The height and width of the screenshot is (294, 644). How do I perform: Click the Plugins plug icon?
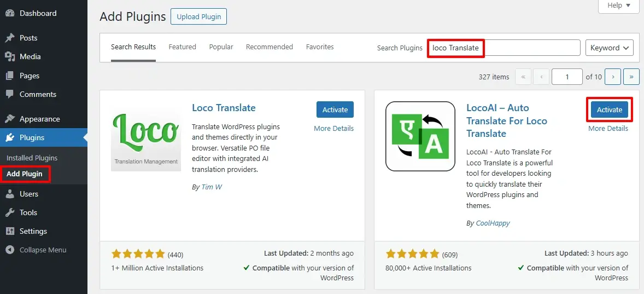pyautogui.click(x=10, y=138)
